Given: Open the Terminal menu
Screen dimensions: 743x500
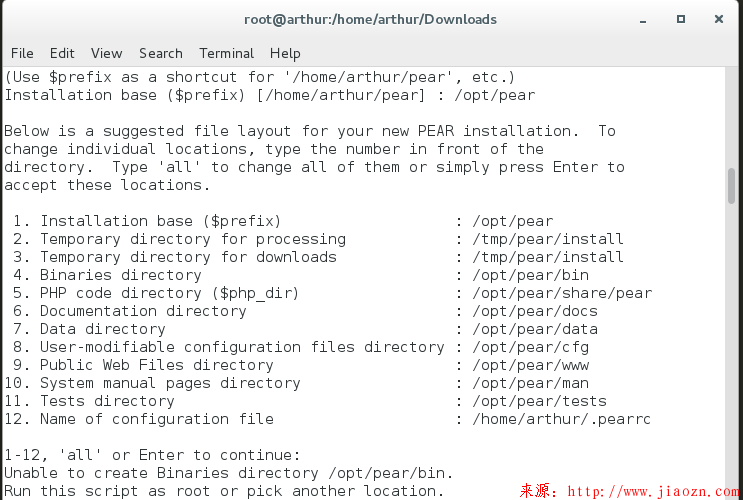Looking at the screenshot, I should [x=226, y=53].
